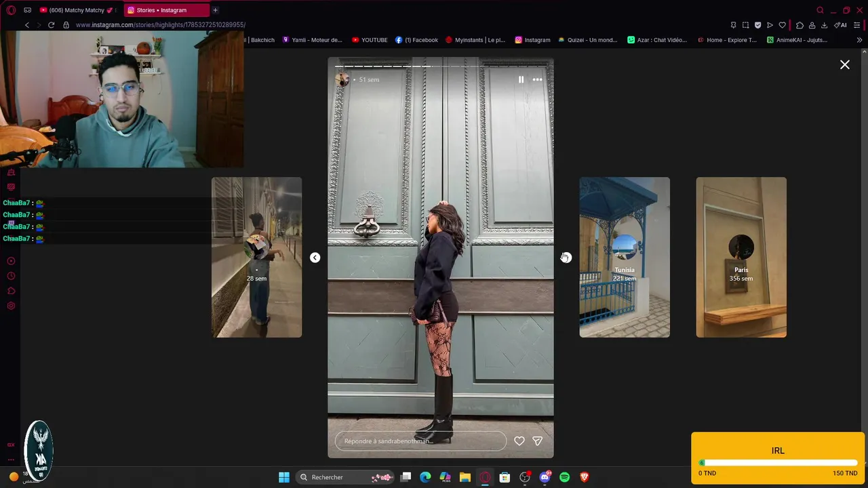Open sidebar history clock icon

click(11, 276)
